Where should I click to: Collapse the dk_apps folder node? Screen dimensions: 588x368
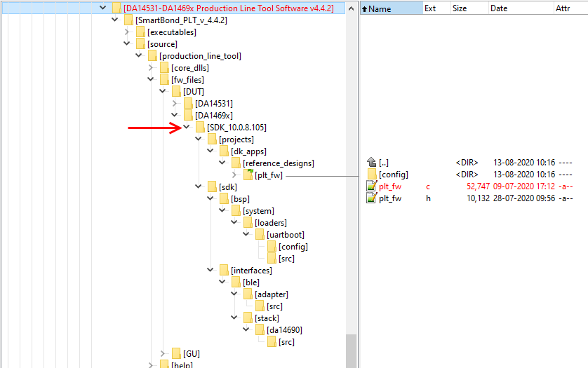[x=211, y=151]
